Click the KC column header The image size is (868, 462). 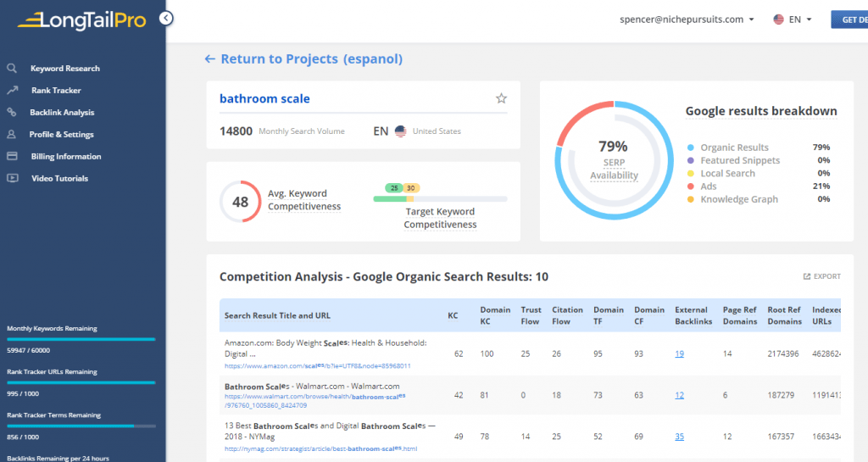(x=453, y=315)
